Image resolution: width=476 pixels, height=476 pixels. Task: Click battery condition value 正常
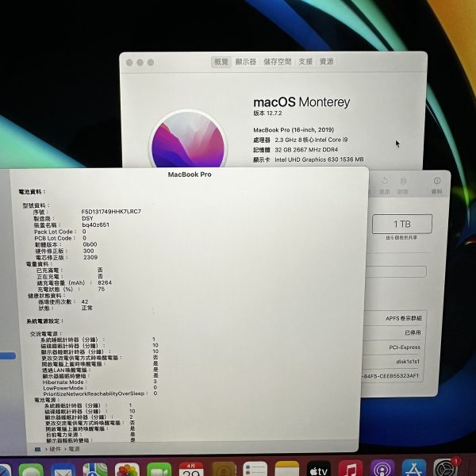(x=87, y=308)
